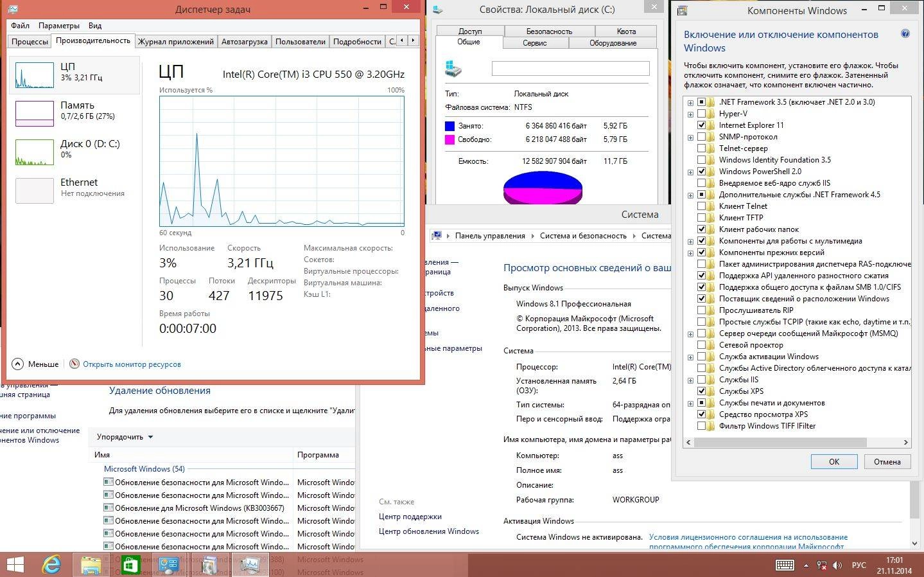This screenshot has height=577, width=924.
Task: Click the resource monitor icon in Task Manager
Action: (x=74, y=364)
